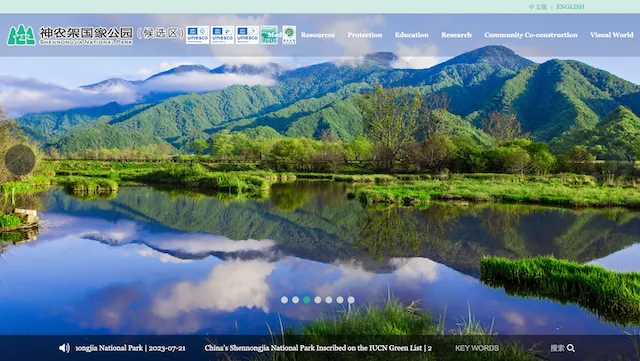Screen dimensions: 640x361
Task: Open the Visual World menu
Action: pyautogui.click(x=611, y=35)
